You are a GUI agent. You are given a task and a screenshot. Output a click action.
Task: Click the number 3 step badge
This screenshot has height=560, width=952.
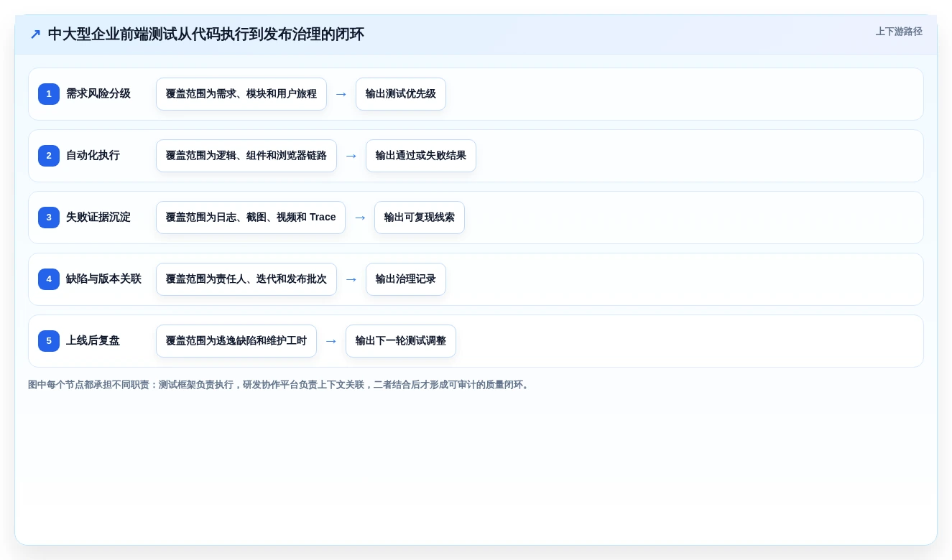49,218
